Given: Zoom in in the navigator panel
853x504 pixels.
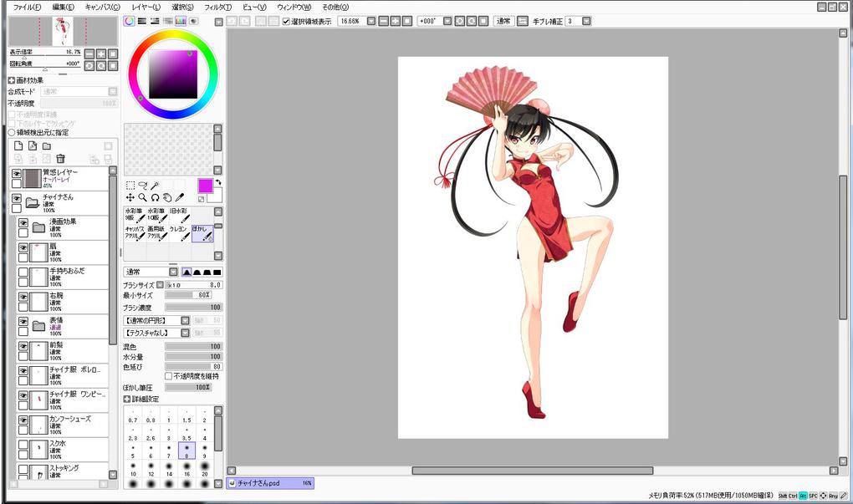Looking at the screenshot, I should 101,53.
